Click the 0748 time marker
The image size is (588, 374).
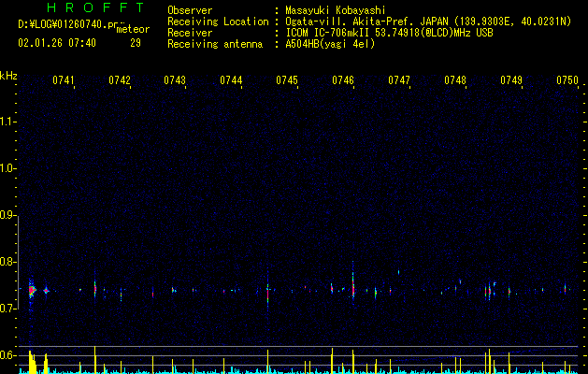pos(455,80)
